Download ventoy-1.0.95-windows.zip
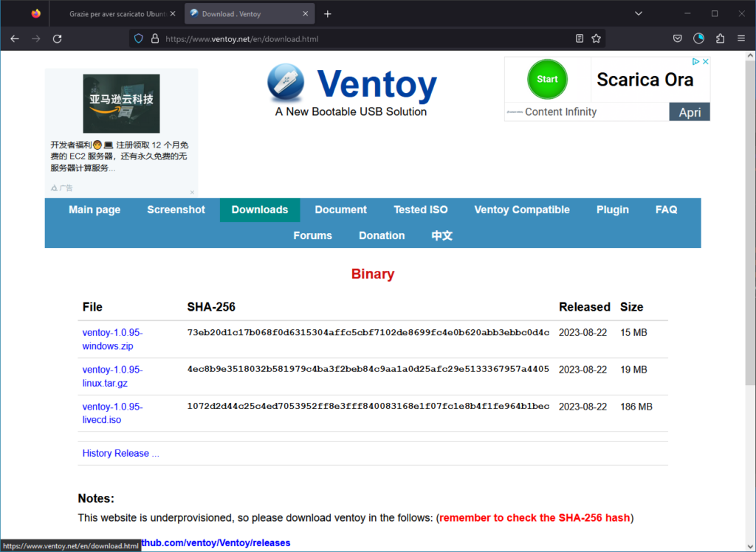This screenshot has height=552, width=756. click(113, 339)
